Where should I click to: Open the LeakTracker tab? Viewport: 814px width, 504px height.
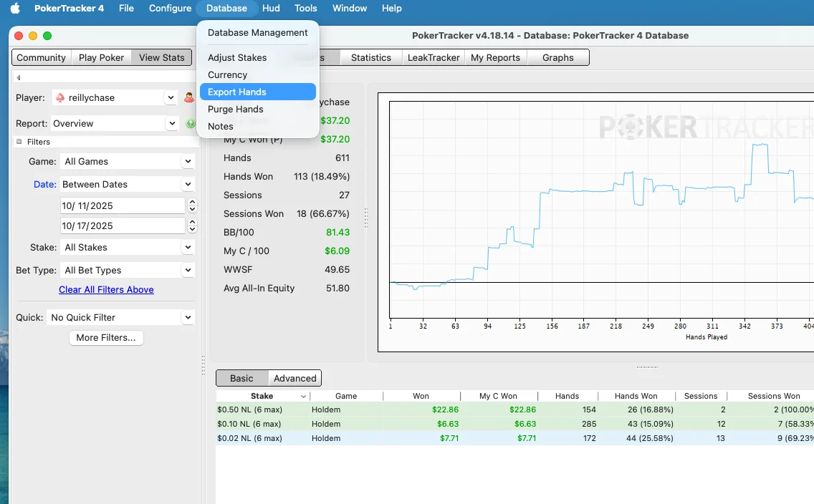[433, 57]
